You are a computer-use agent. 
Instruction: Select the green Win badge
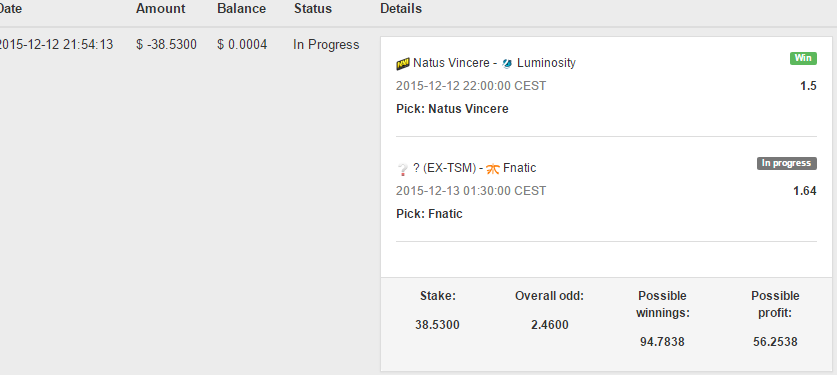coord(803,58)
